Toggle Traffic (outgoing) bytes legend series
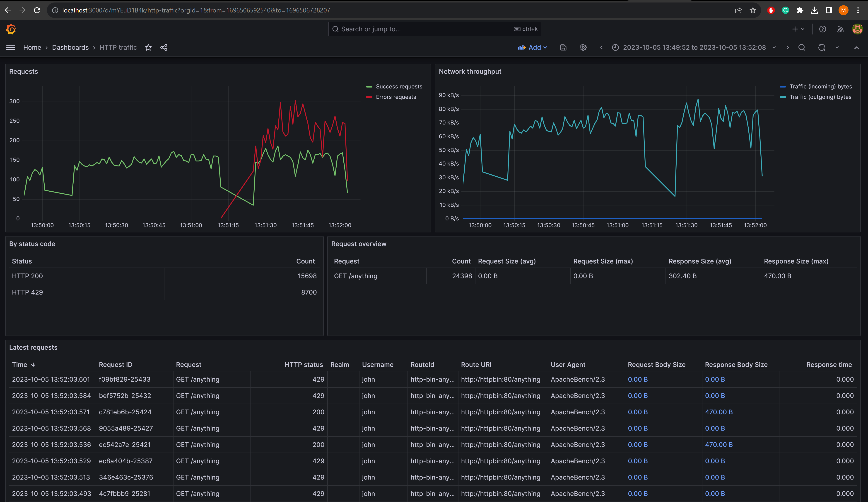This screenshot has width=868, height=502. (820, 97)
